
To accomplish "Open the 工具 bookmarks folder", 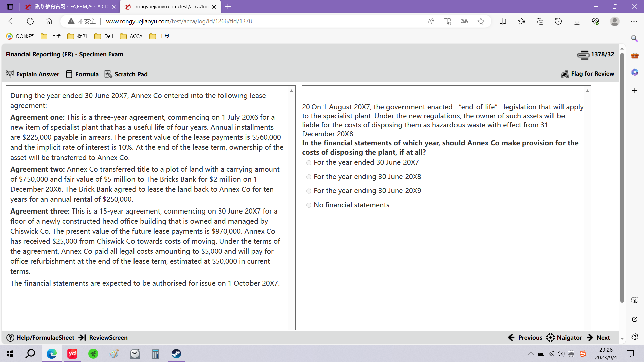I will [159, 36].
